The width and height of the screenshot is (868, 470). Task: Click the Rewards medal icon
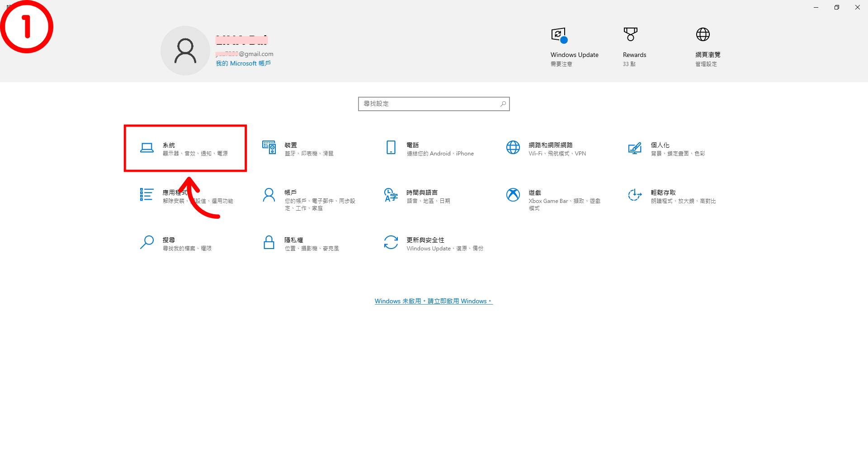(x=631, y=34)
